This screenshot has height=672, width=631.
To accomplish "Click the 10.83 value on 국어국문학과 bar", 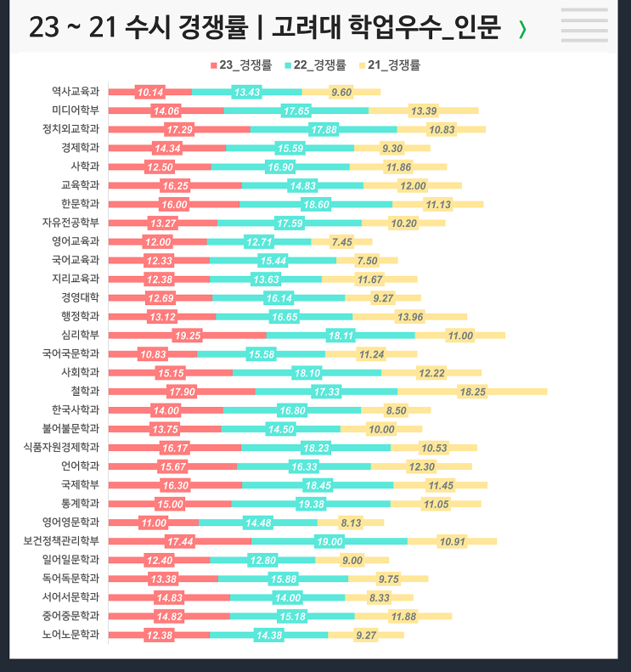I will tap(153, 354).
